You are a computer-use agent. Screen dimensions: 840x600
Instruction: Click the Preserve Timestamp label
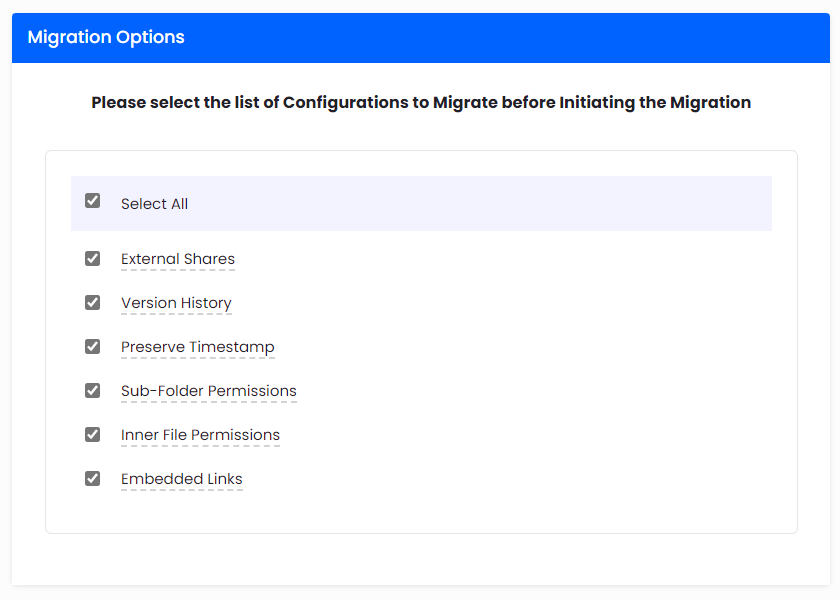[x=197, y=347]
